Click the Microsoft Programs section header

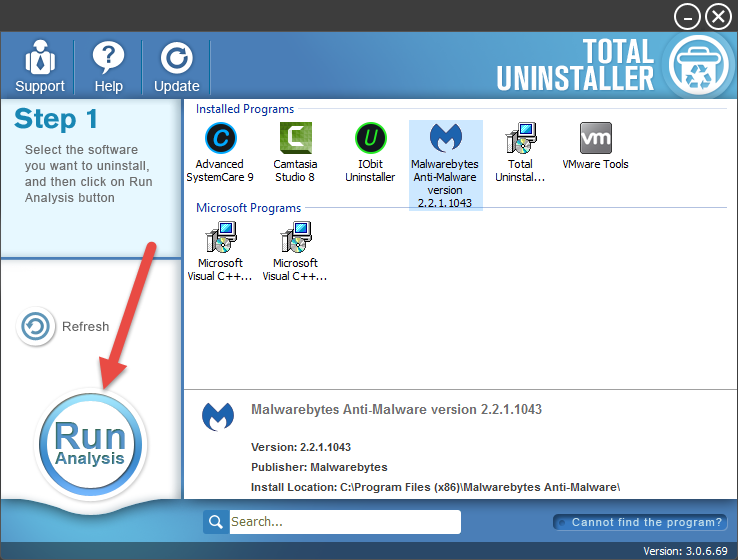coord(249,208)
